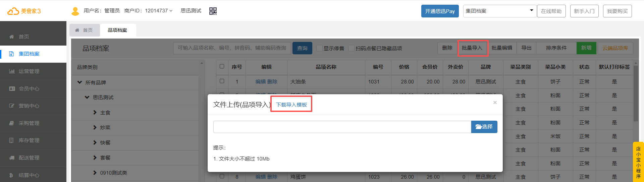Check the select-all header checkbox
Screen dimensions: 644x182
click(x=222, y=66)
